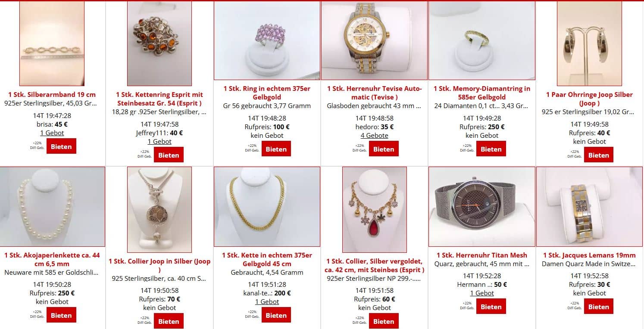Bid on the Collier Joop in Silber
Viewport: 644px width, 329px height.
click(169, 321)
